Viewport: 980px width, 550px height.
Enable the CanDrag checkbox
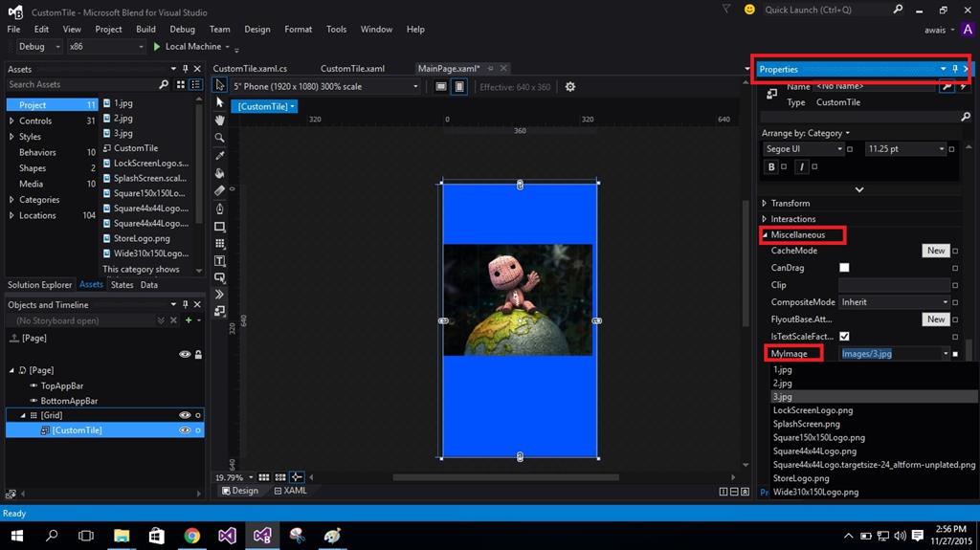click(844, 268)
